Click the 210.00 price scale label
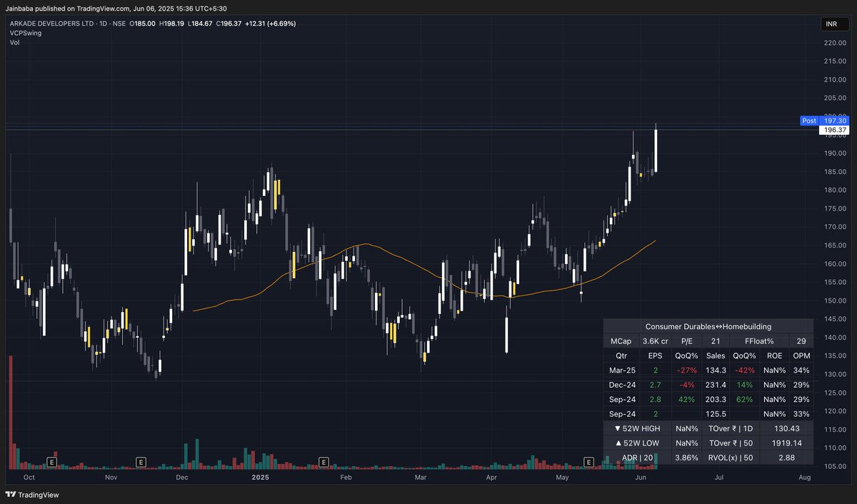The image size is (857, 504). tap(835, 79)
